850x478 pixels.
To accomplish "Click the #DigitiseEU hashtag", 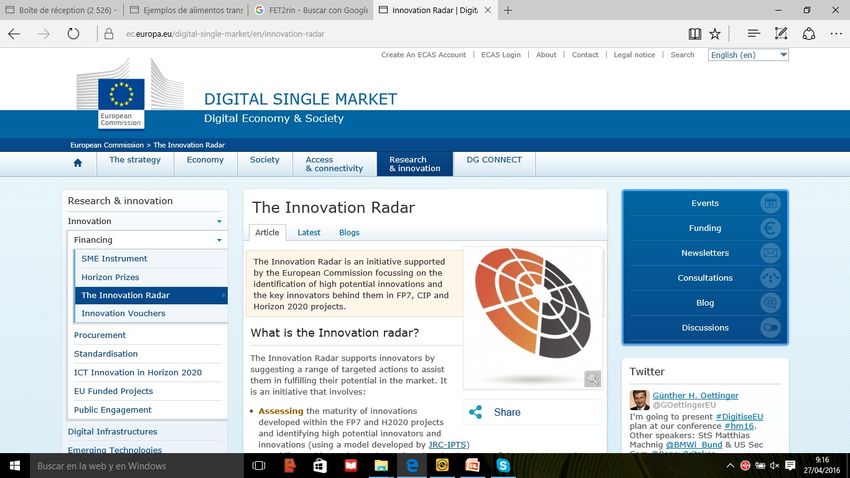I will tap(739, 417).
